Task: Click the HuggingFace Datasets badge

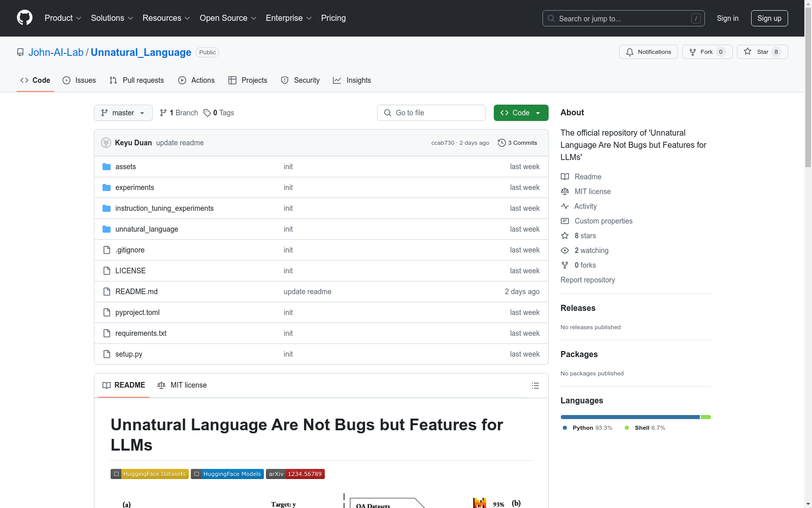Action: click(x=150, y=474)
